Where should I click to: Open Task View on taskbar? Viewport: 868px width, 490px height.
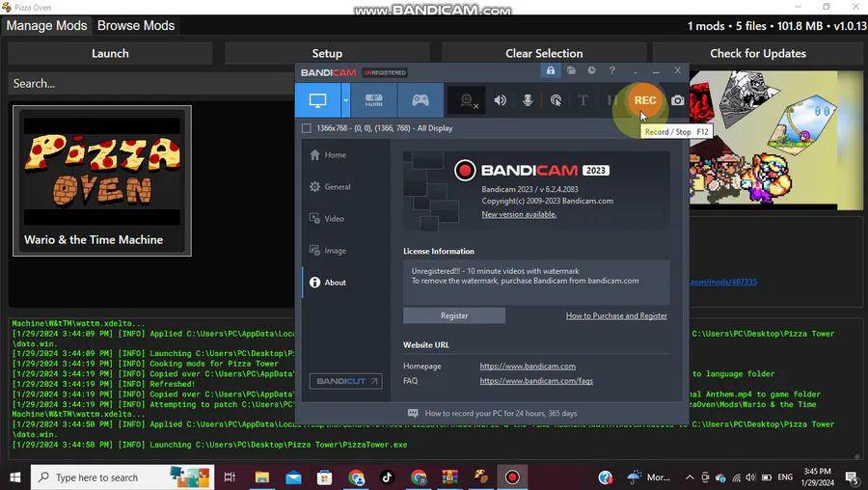[230, 477]
